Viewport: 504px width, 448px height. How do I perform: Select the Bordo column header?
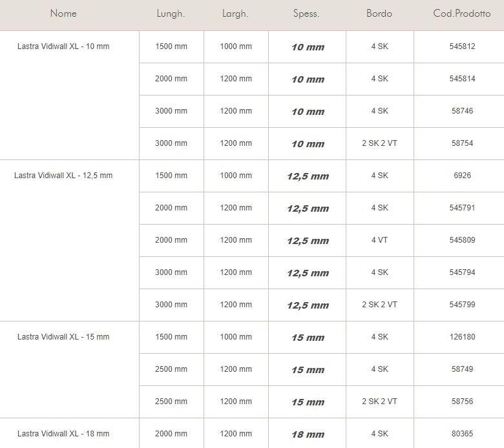click(379, 14)
